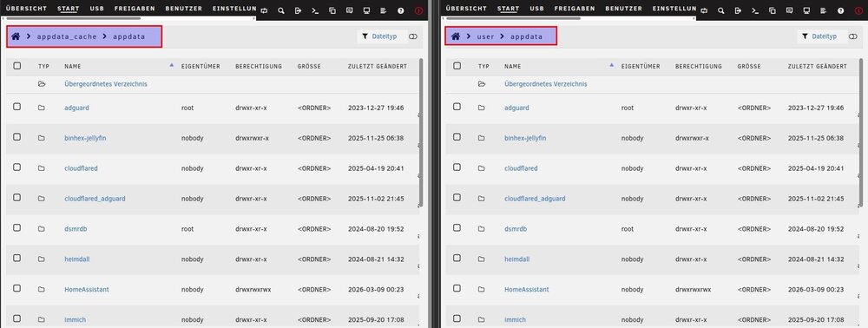The image size is (868, 328).
Task: Click owner root in dsmrdb row, left pane
Action: pos(187,229)
